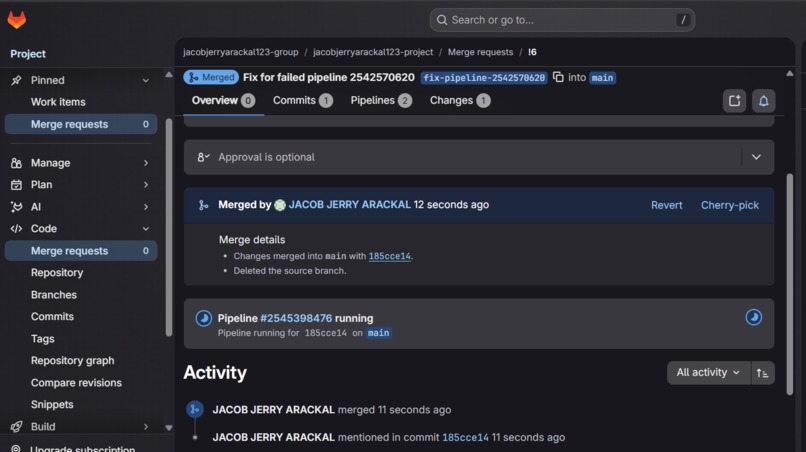Screen dimensions: 806x452
Task: Click JACOB JERRY ARACKAL avatar icon
Action: click(280, 205)
